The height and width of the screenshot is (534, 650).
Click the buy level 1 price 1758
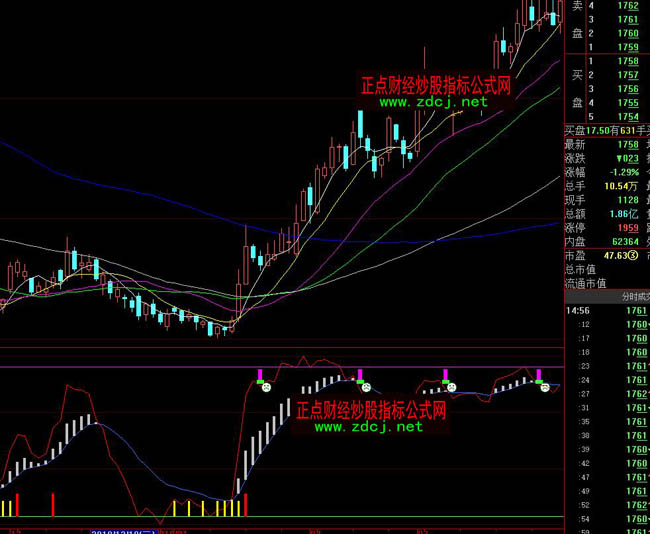tap(627, 61)
